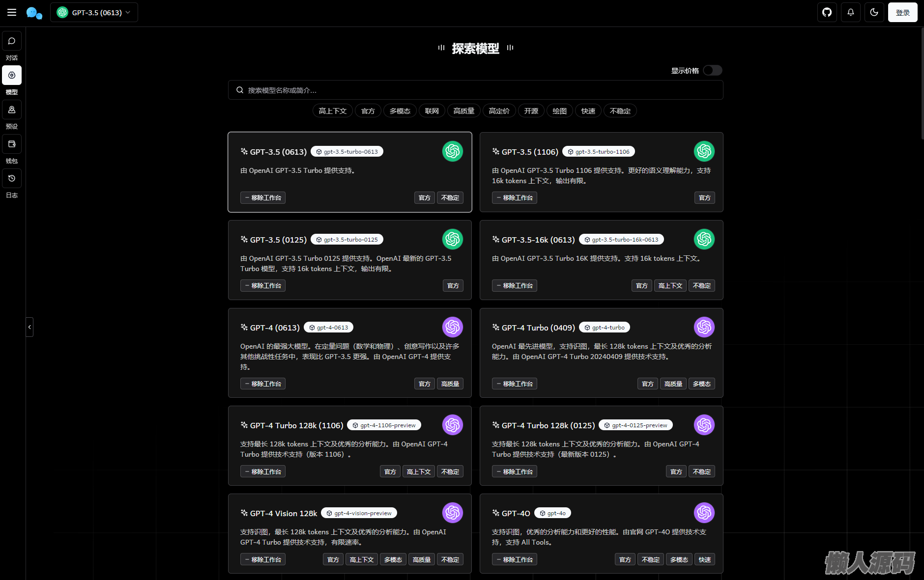Open the GPT-3.5 (0613) model selector dropdown
The height and width of the screenshot is (580, 924).
tap(94, 12)
